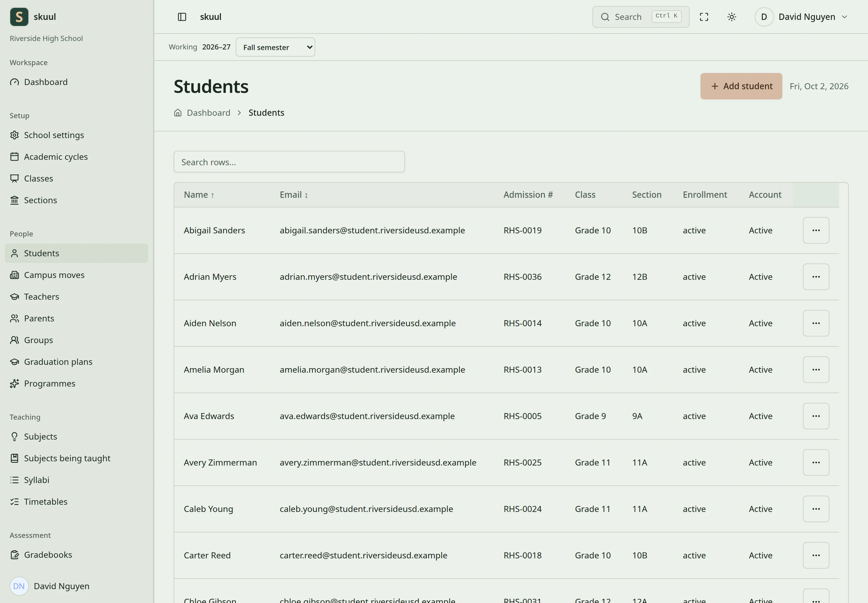868x603 pixels.
Task: Sort the table by the Name column
Action: click(x=199, y=195)
